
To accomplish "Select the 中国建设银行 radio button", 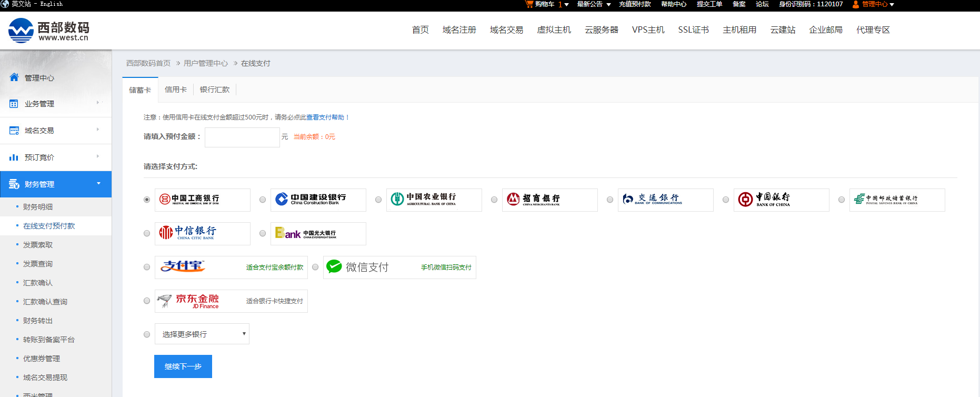I will pyautogui.click(x=263, y=200).
